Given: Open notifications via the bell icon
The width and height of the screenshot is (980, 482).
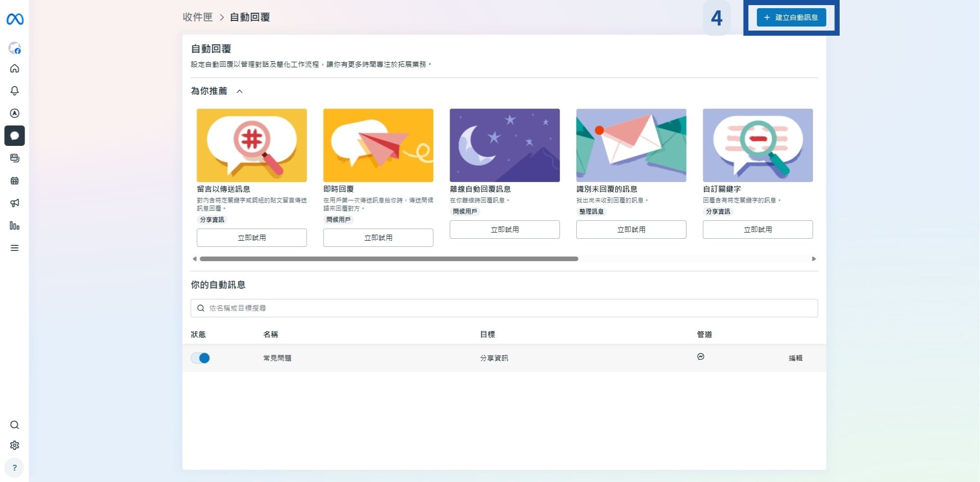Looking at the screenshot, I should pyautogui.click(x=15, y=90).
